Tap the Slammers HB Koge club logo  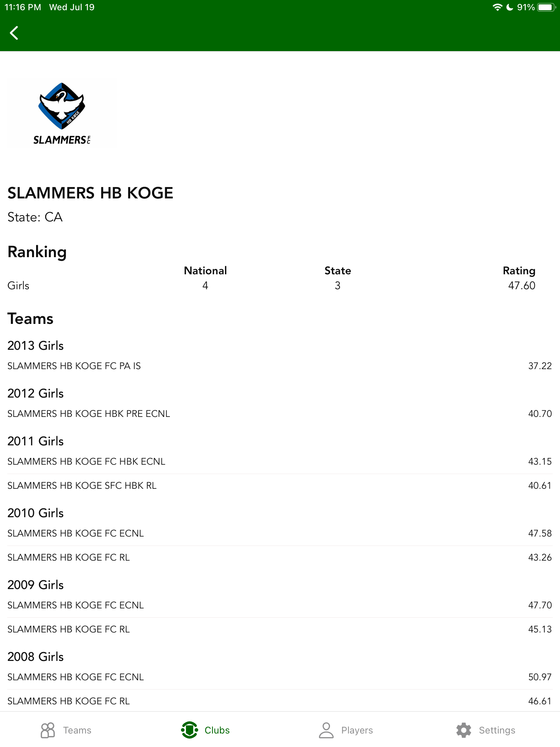tap(62, 113)
